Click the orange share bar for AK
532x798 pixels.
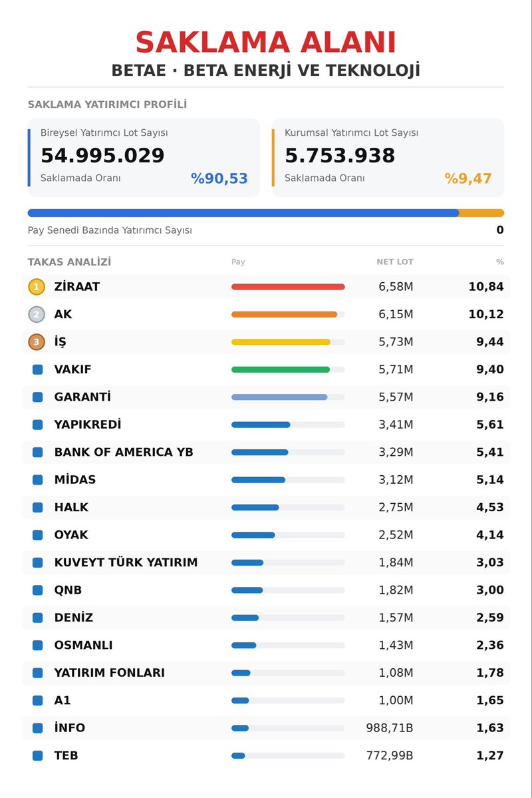point(285,315)
